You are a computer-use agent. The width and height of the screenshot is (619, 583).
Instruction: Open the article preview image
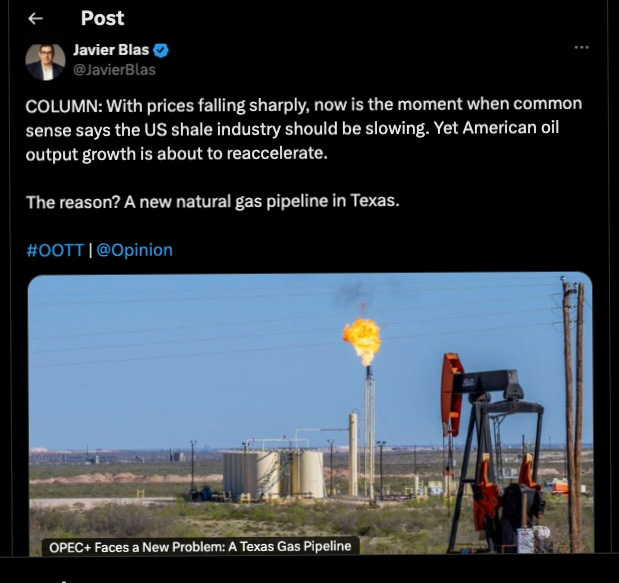tap(310, 413)
